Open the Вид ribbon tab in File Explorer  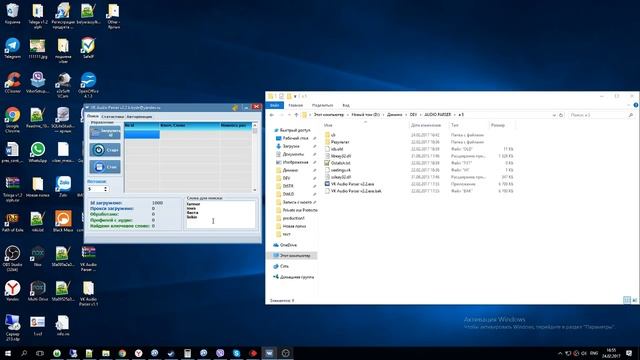pyautogui.click(x=346, y=105)
